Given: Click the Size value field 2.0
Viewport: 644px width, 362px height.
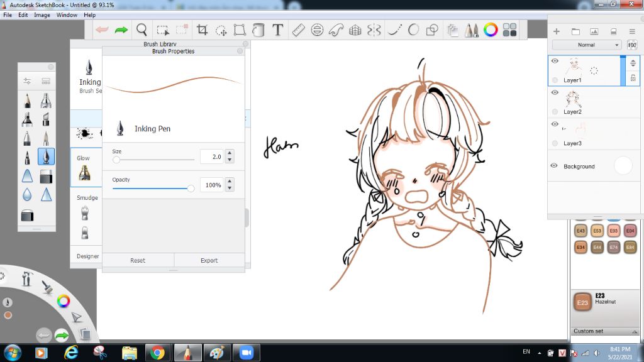Looking at the screenshot, I should (x=212, y=156).
